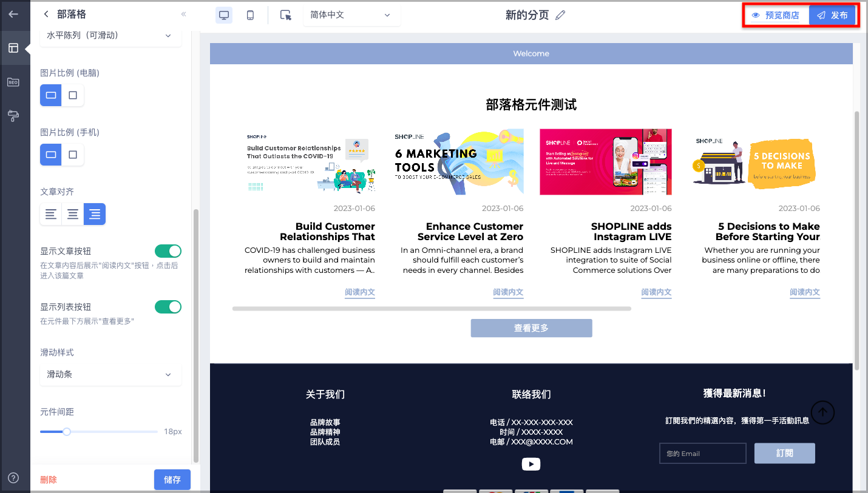Click the Welcome announcement bar
Viewport: 868px width, 493px height.
[x=531, y=53]
